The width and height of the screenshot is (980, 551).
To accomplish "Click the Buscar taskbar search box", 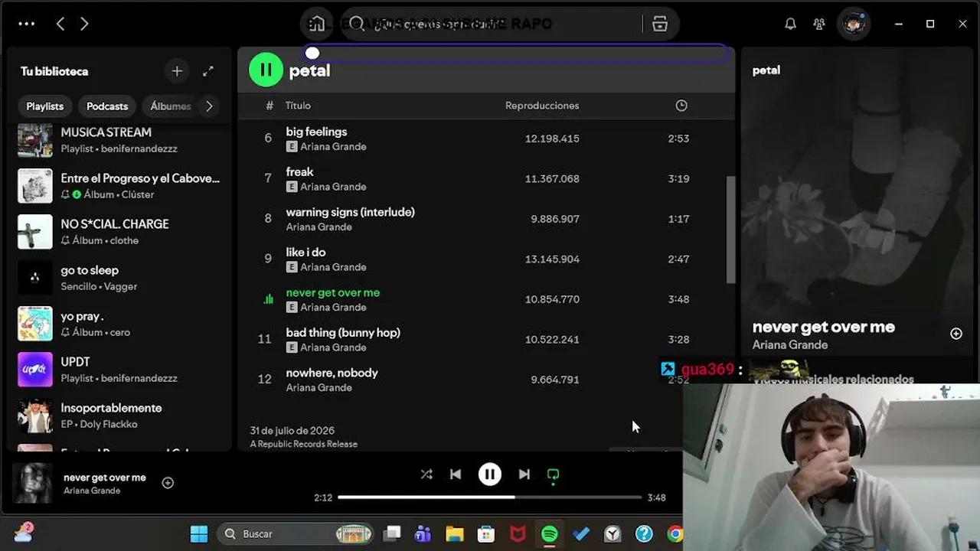I will coord(295,534).
